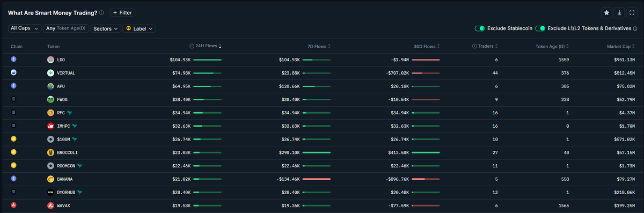
Task: Open BROCCOLI token name link
Action: click(67, 152)
